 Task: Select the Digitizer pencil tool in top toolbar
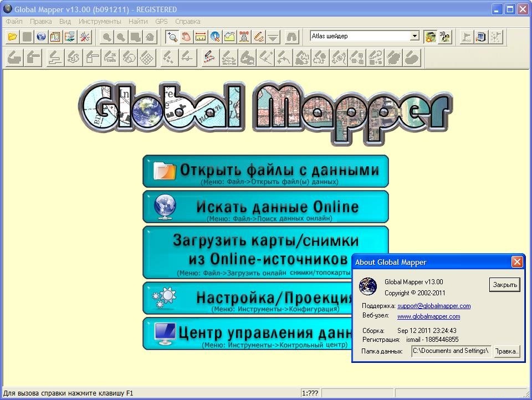click(259, 37)
